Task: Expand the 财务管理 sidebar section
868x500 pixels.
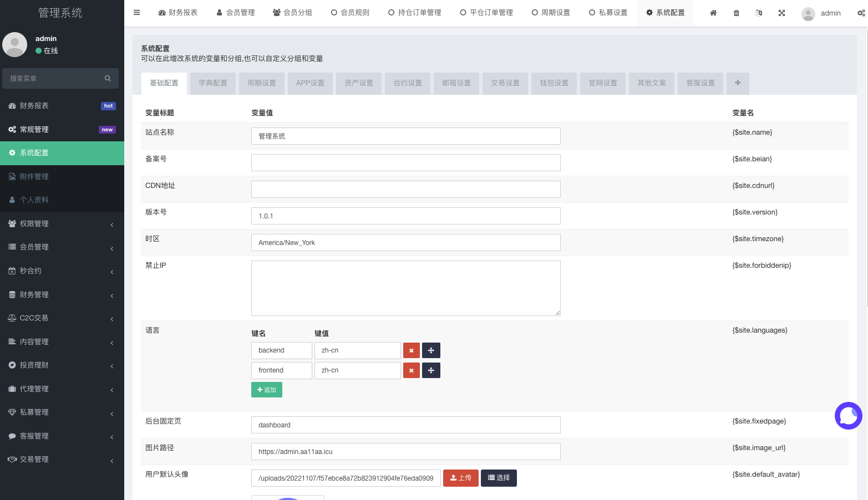Action: (x=33, y=294)
